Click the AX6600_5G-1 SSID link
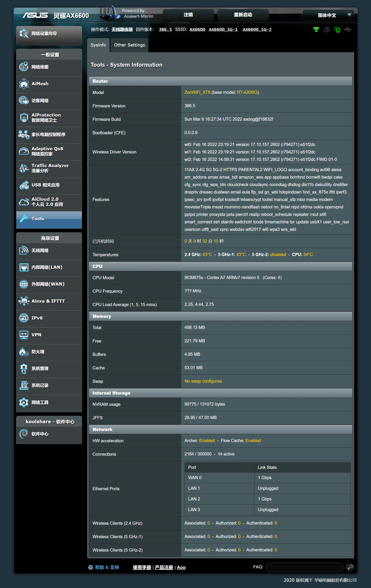 223,30
